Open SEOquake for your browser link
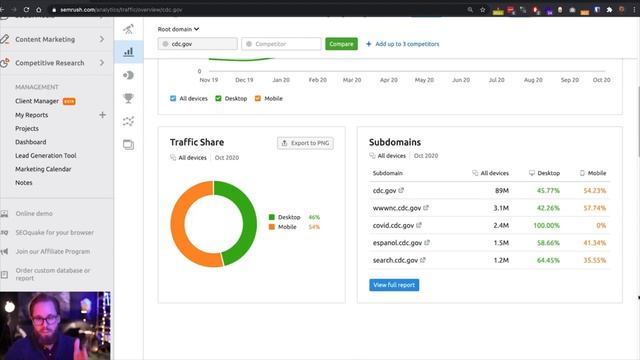Viewport: 640px width, 360px height. pos(55,232)
